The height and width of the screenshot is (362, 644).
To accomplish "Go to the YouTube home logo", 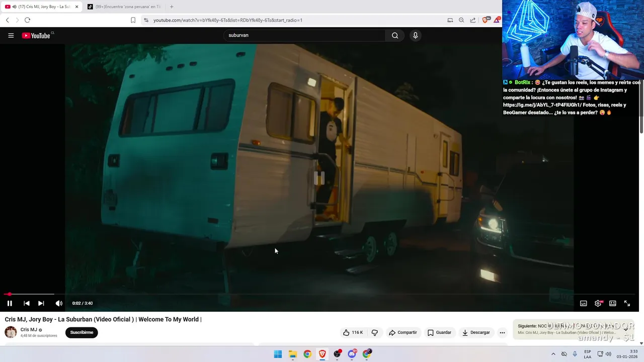I will pos(37,35).
